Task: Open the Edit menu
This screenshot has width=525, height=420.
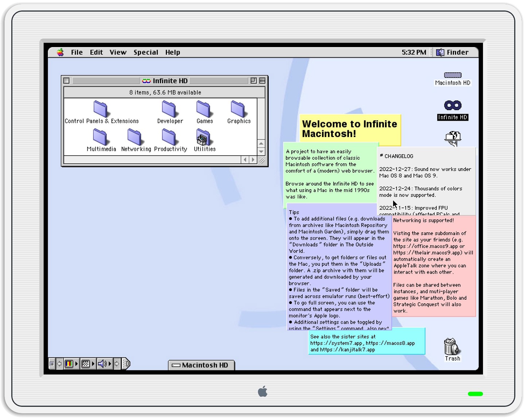Action: point(96,52)
